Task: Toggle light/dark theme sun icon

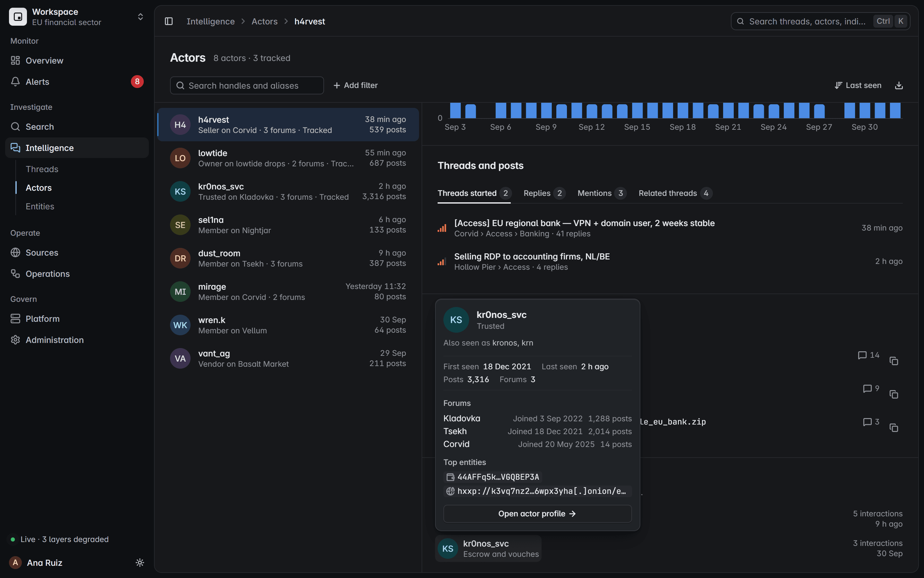Action: [x=140, y=562]
